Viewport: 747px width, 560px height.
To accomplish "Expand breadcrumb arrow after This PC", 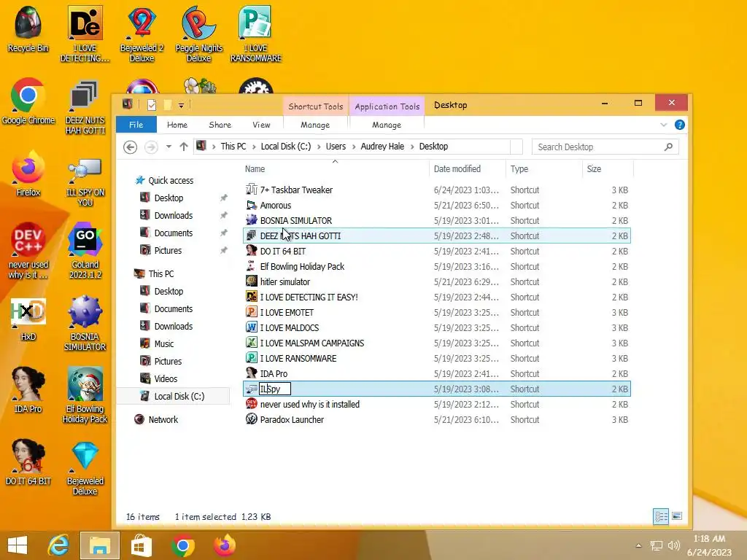I will tap(254, 147).
